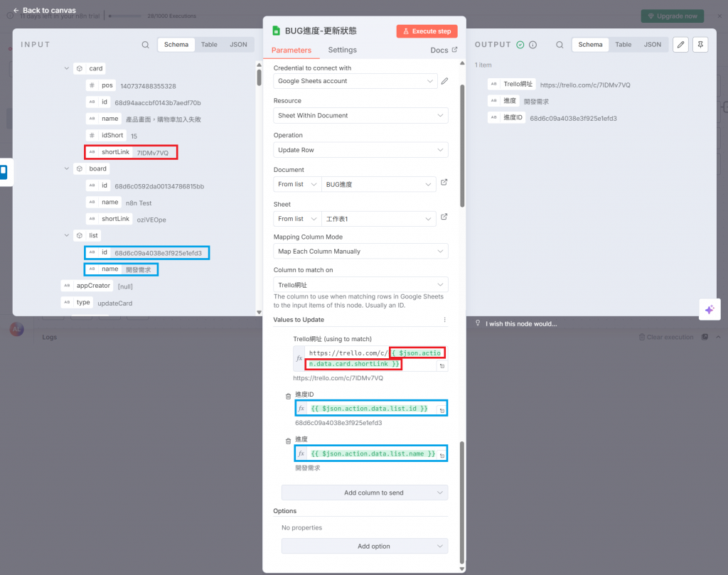
Task: Click the Trello icon at left edge
Action: (4, 172)
